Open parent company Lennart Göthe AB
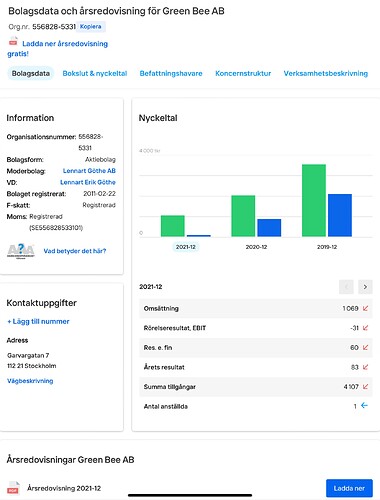Image resolution: width=380 pixels, height=500 pixels. point(89,171)
